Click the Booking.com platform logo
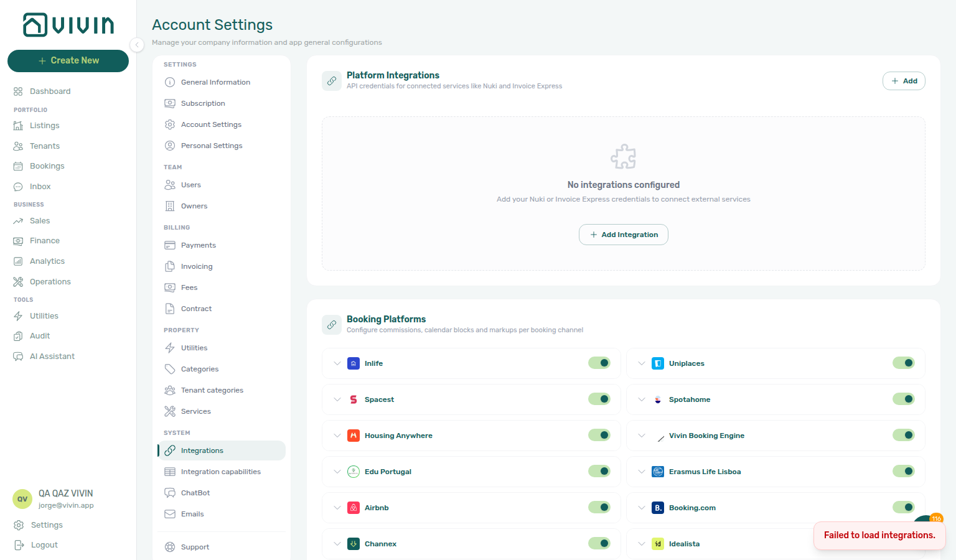 [x=658, y=508]
